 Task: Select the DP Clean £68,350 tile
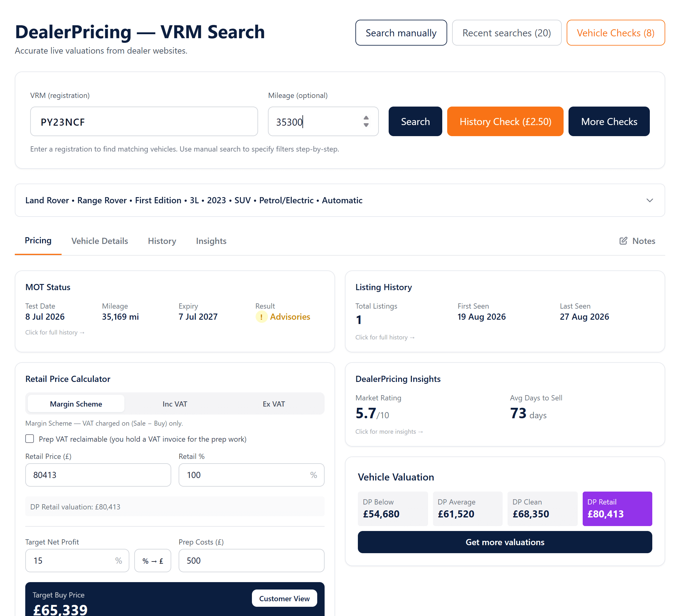[542, 509]
